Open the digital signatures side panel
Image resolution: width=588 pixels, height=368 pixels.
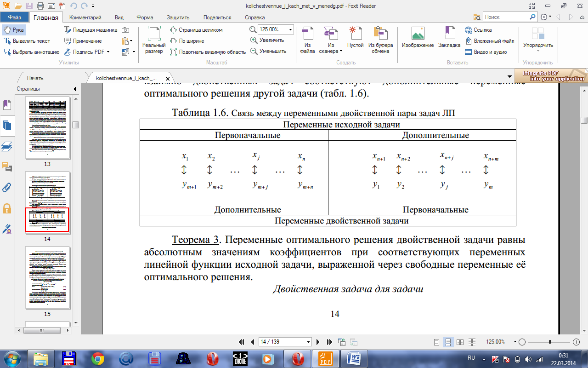7,229
